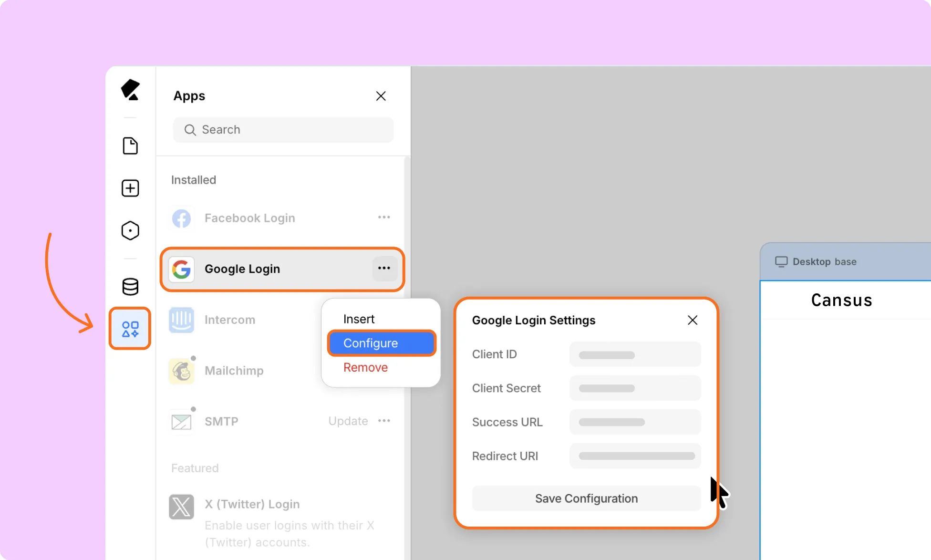931x560 pixels.
Task: Open the Google Login three-dot menu
Action: (384, 268)
